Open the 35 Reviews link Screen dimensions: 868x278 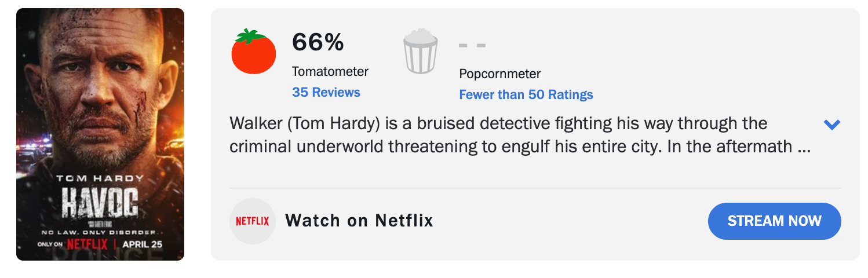click(x=326, y=92)
